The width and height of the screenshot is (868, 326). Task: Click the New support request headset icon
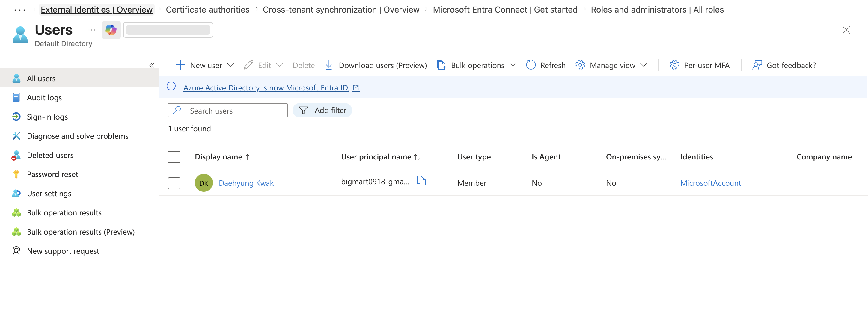(x=16, y=251)
